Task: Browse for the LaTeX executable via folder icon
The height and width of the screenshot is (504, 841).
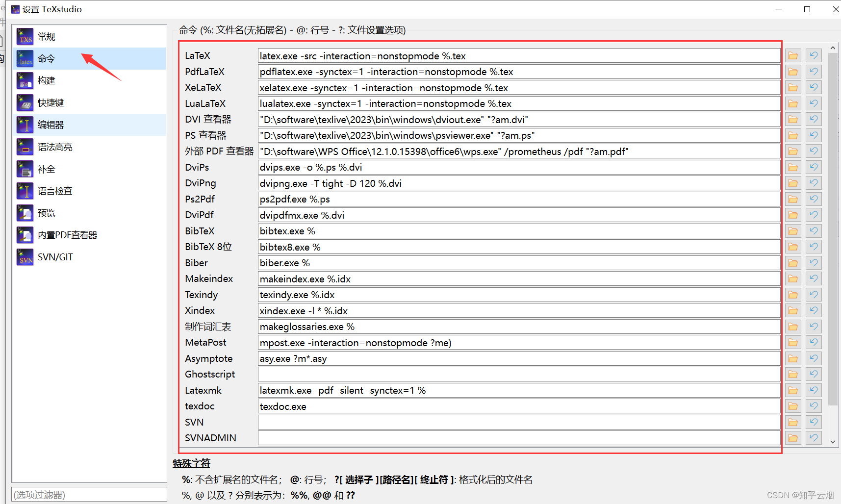Action: (x=793, y=56)
